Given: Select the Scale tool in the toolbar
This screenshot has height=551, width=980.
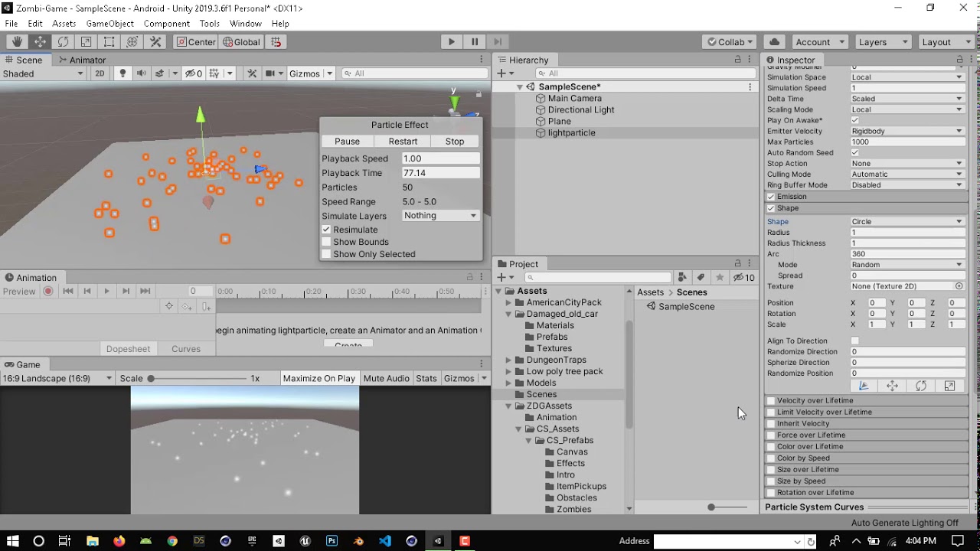Looking at the screenshot, I should point(86,42).
